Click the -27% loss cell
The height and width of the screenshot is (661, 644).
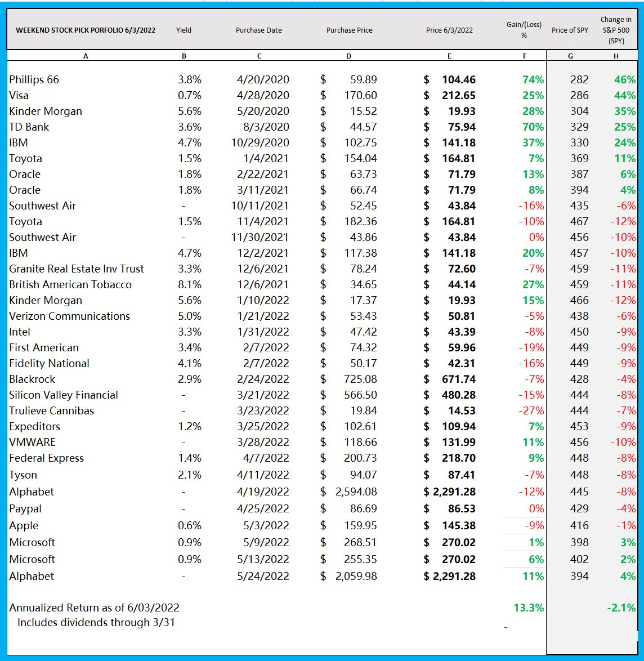[x=531, y=410]
